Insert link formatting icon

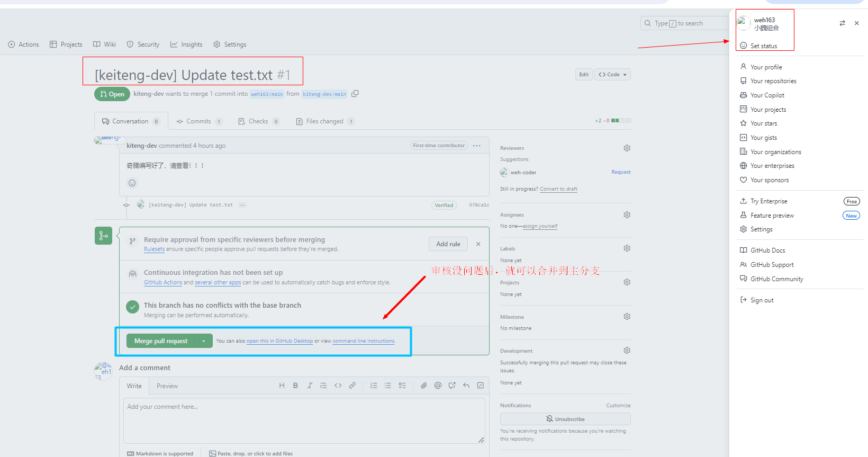352,386
